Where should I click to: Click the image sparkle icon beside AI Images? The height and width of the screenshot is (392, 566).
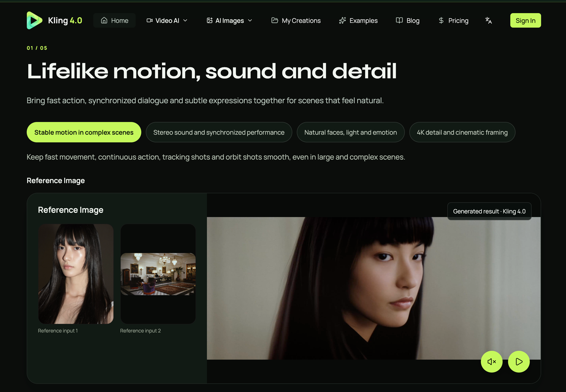click(210, 20)
